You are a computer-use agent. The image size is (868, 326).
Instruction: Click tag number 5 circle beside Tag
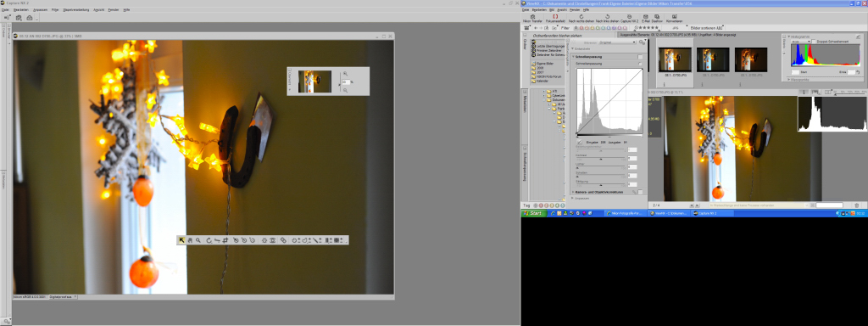coord(563,205)
